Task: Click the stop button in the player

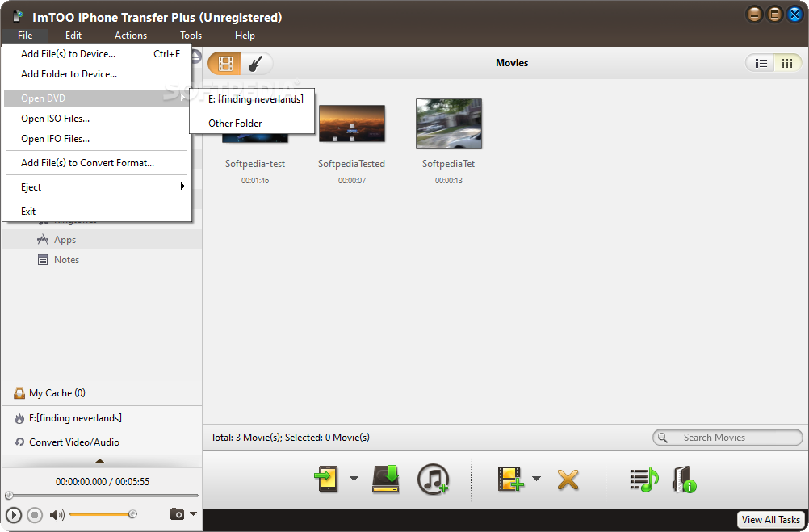Action: tap(35, 515)
